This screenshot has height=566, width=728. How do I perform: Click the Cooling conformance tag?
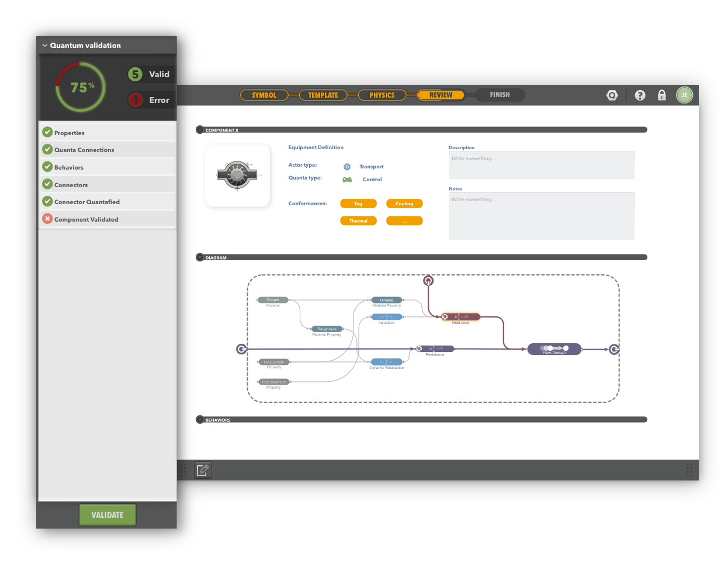pos(404,203)
